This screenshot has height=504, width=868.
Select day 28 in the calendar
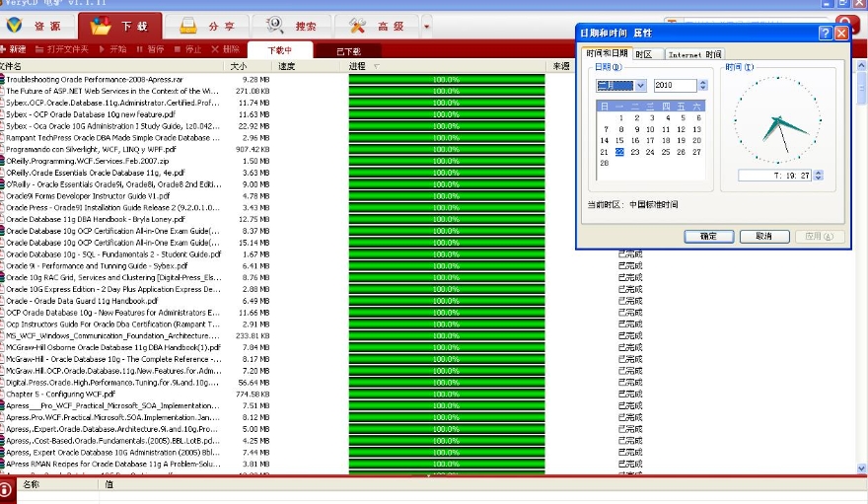(604, 163)
